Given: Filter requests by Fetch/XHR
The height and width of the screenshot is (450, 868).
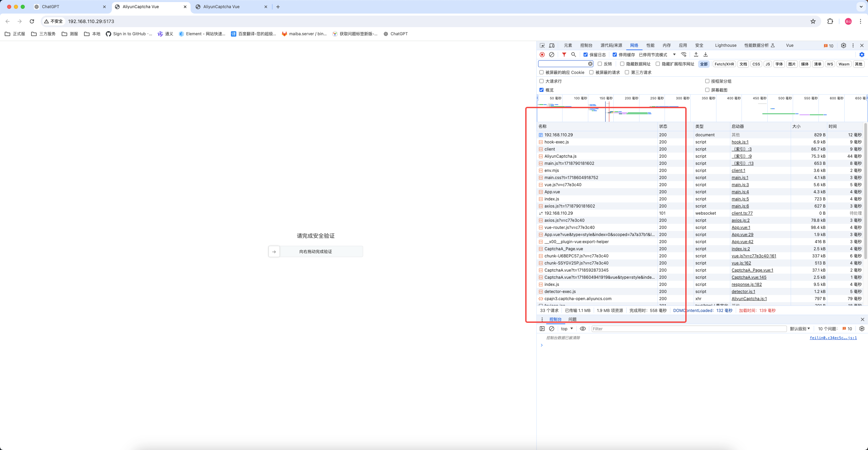Looking at the screenshot, I should (x=724, y=64).
